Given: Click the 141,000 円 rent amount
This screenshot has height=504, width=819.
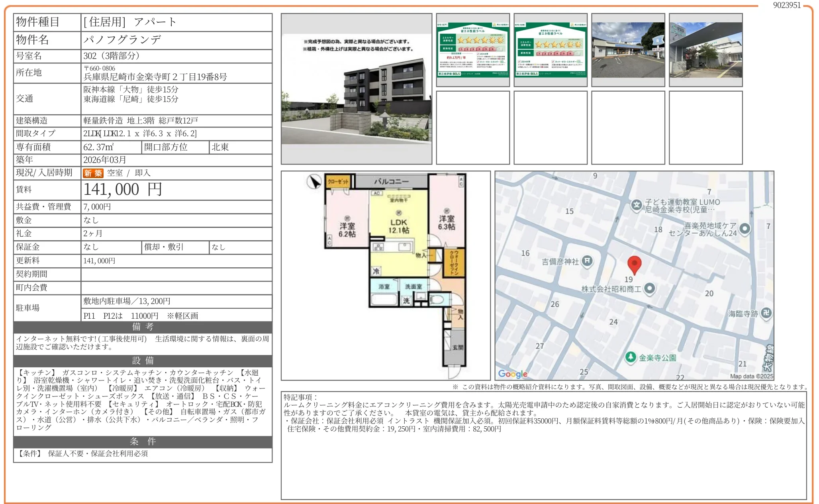Looking at the screenshot, I should [x=123, y=190].
